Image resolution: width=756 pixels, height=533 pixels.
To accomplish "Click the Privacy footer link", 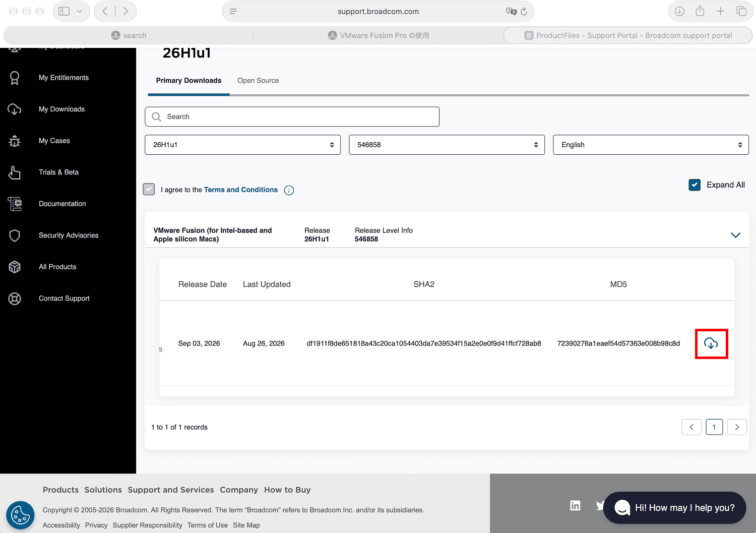I will (x=96, y=525).
